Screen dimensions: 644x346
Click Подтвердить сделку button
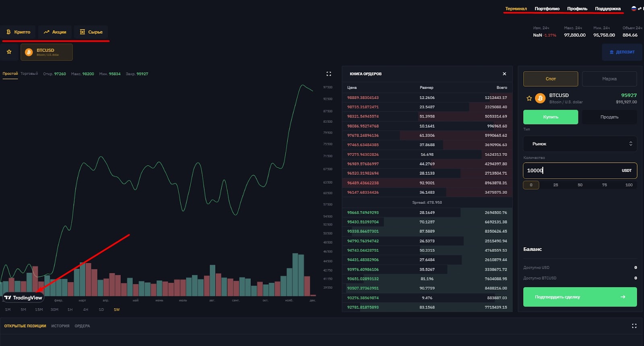[x=580, y=297]
